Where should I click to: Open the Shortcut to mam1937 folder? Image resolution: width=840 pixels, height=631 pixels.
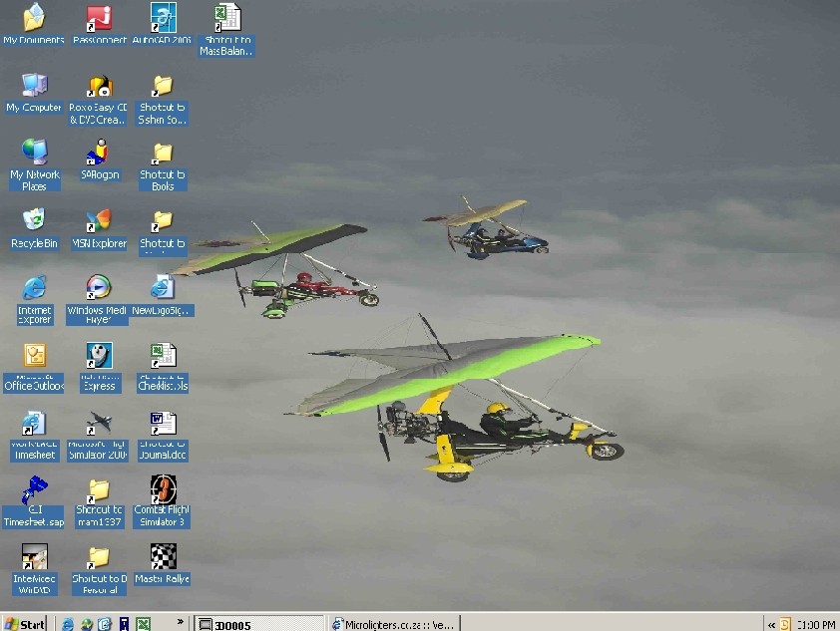click(x=99, y=503)
